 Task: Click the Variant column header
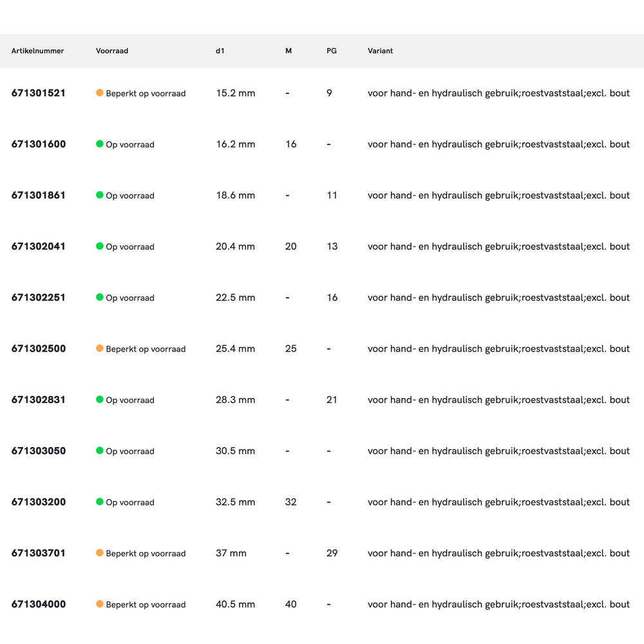click(x=380, y=51)
